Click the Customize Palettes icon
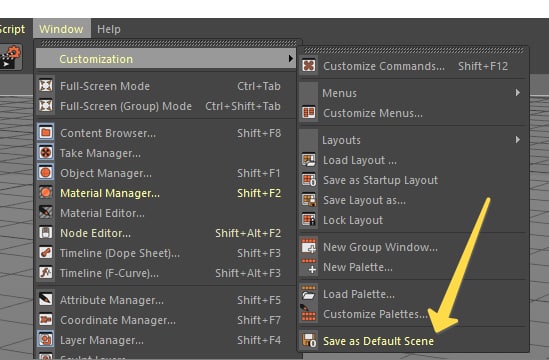The image size is (549, 360). pos(309,313)
